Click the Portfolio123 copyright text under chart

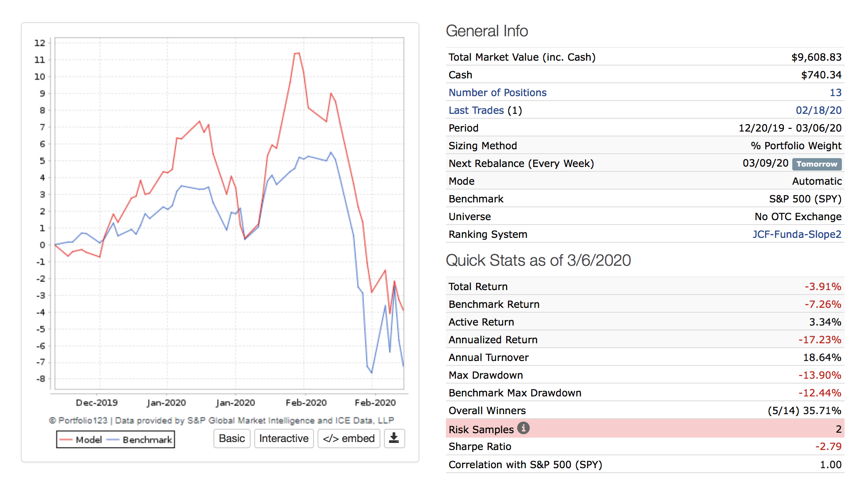tap(221, 420)
